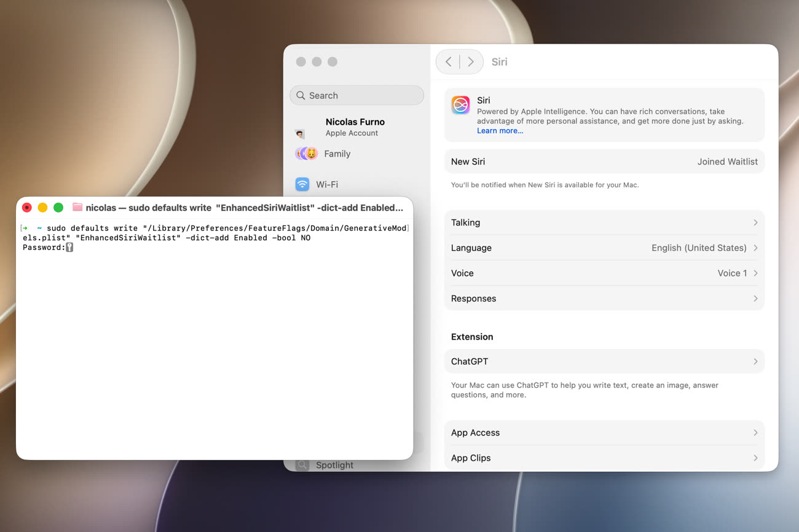The width and height of the screenshot is (799, 532).
Task: Close the Terminal window with the red button
Action: pyautogui.click(x=27, y=208)
